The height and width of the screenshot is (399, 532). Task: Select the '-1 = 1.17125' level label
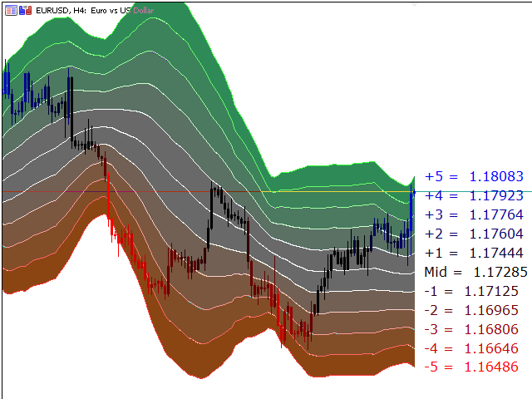471,291
